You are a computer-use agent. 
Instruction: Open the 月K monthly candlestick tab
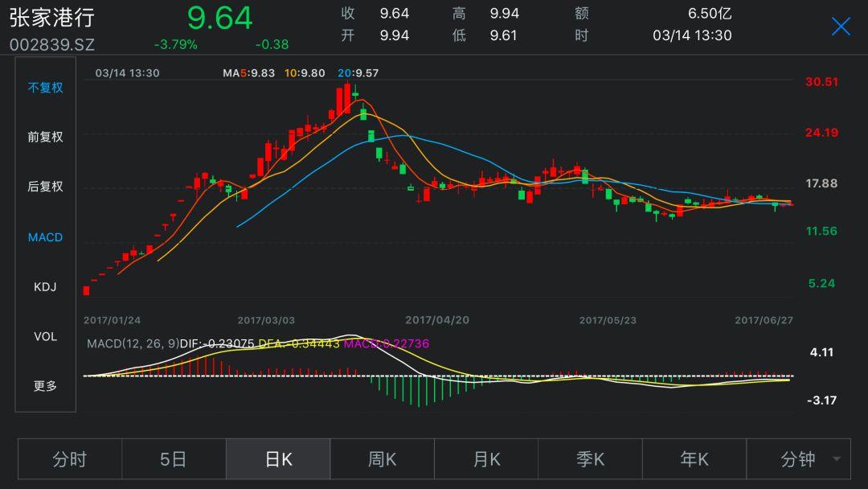tap(486, 459)
